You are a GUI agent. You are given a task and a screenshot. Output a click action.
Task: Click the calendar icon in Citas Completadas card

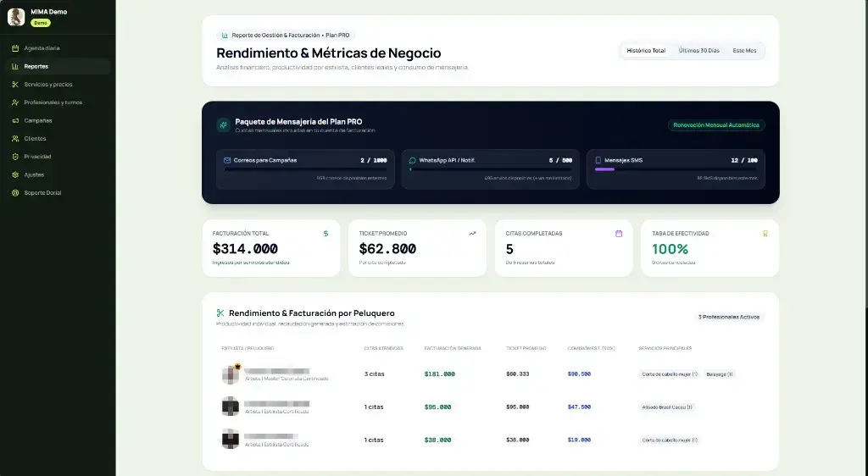click(x=619, y=234)
